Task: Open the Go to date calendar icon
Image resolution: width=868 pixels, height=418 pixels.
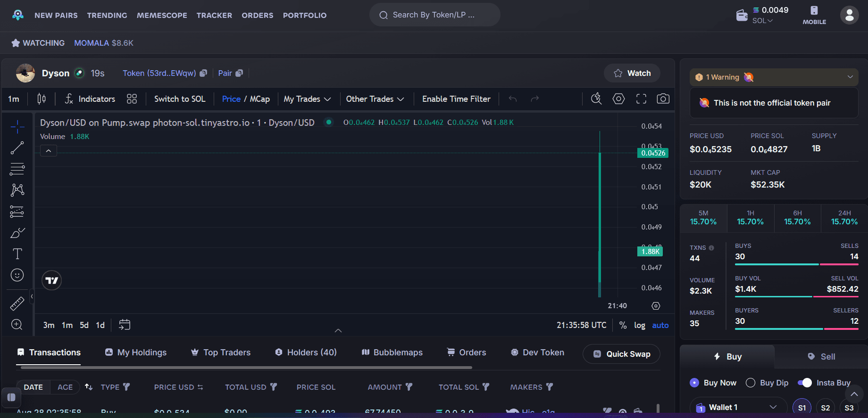Action: 125,325
